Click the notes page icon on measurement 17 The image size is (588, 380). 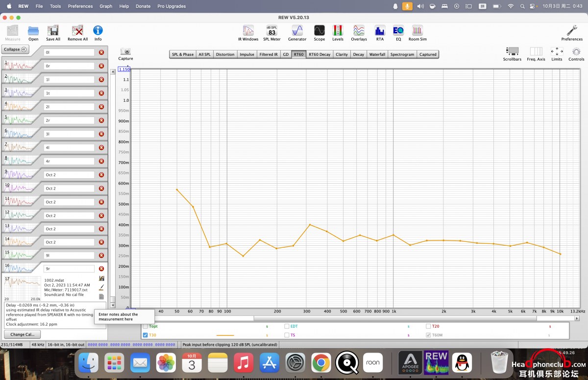(x=101, y=296)
